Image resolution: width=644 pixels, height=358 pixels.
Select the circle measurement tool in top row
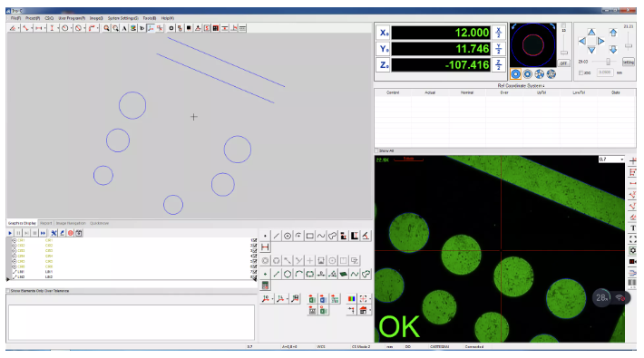288,236
